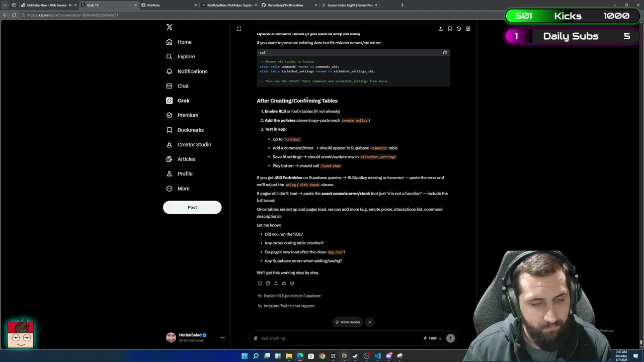
Task: Open Discord from the taskbar
Action: coord(388,356)
